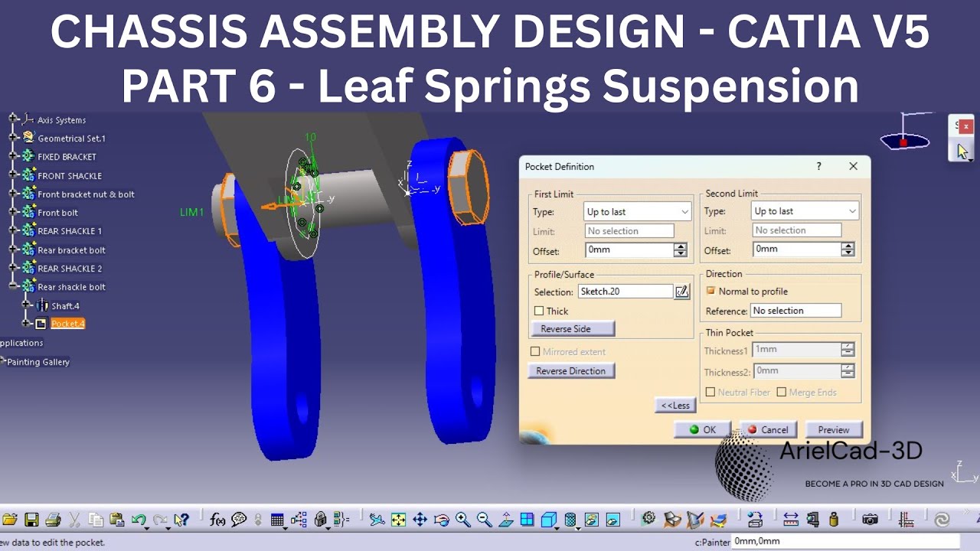
Task: Select the Fly Mode airplane icon
Action: click(x=377, y=520)
